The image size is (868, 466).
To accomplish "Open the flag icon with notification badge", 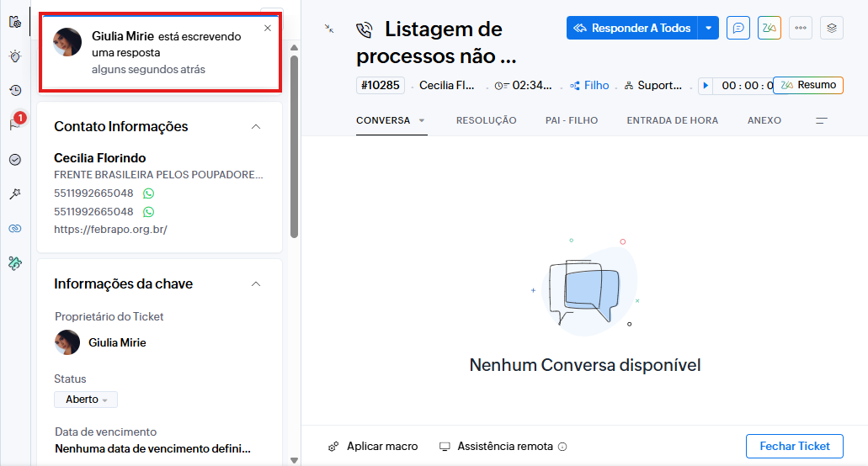I will tap(15, 125).
